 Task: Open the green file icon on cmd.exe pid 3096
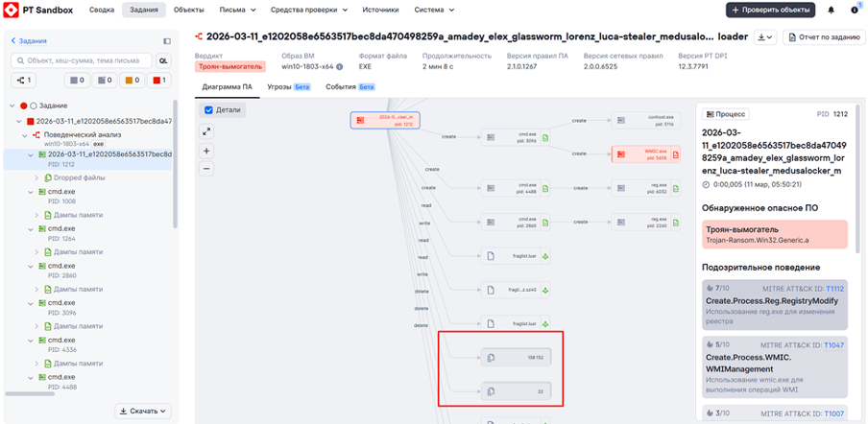click(544, 138)
